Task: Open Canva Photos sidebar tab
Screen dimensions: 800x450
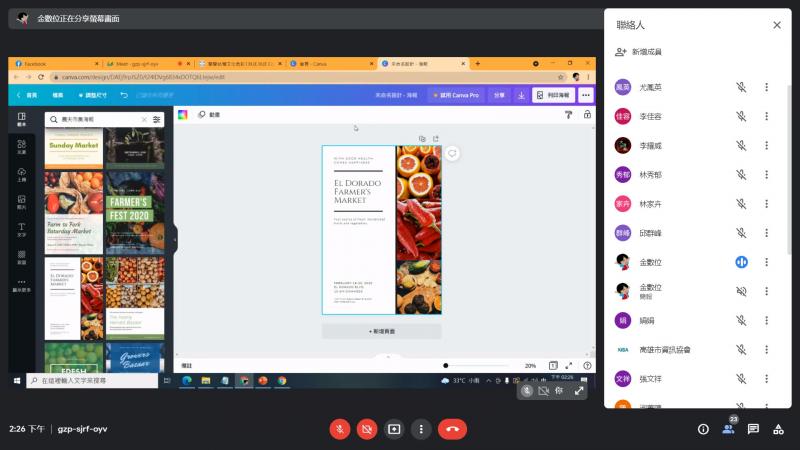Action: click(21, 202)
